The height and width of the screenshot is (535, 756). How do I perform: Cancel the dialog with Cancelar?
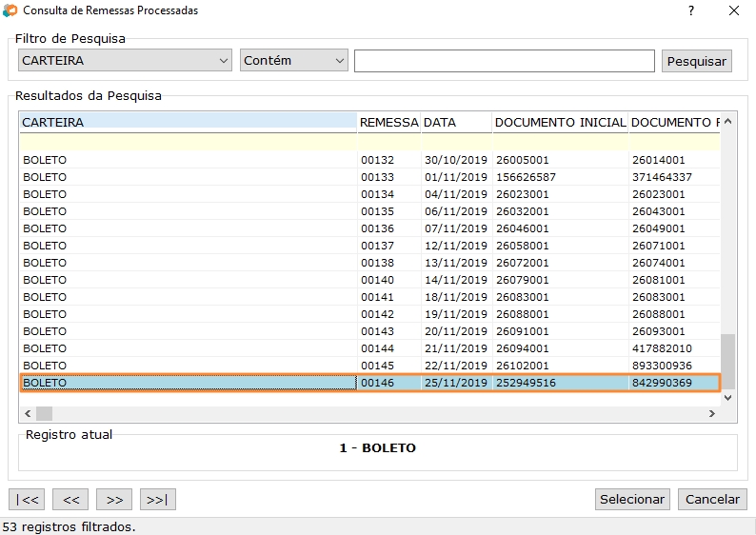coord(712,499)
